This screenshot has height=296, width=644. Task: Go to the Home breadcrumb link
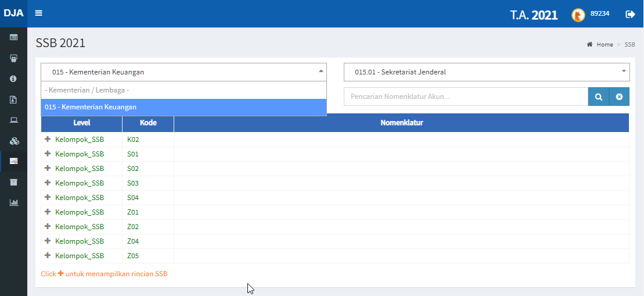604,44
